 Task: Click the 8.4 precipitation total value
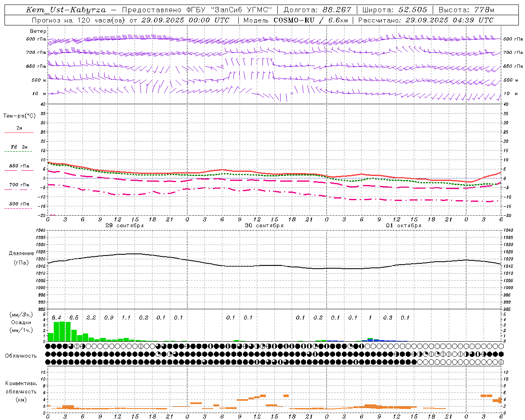pos(57,318)
